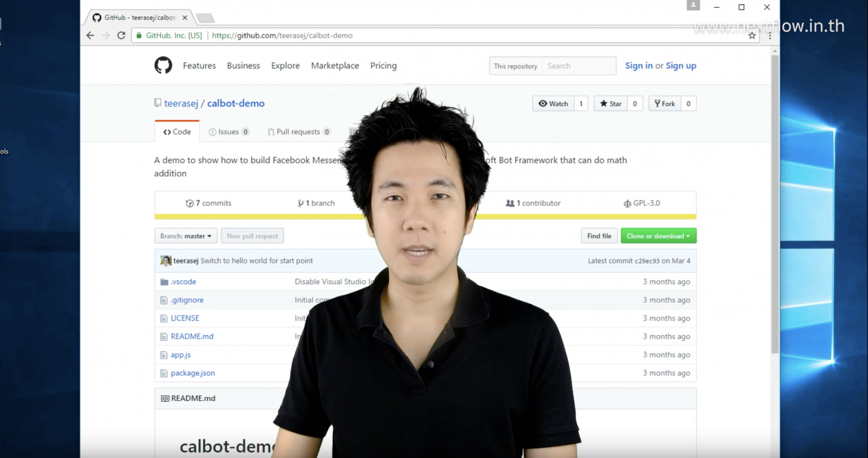Image resolution: width=868 pixels, height=458 pixels.
Task: Open the commit history via the commits icon
Action: 189,203
